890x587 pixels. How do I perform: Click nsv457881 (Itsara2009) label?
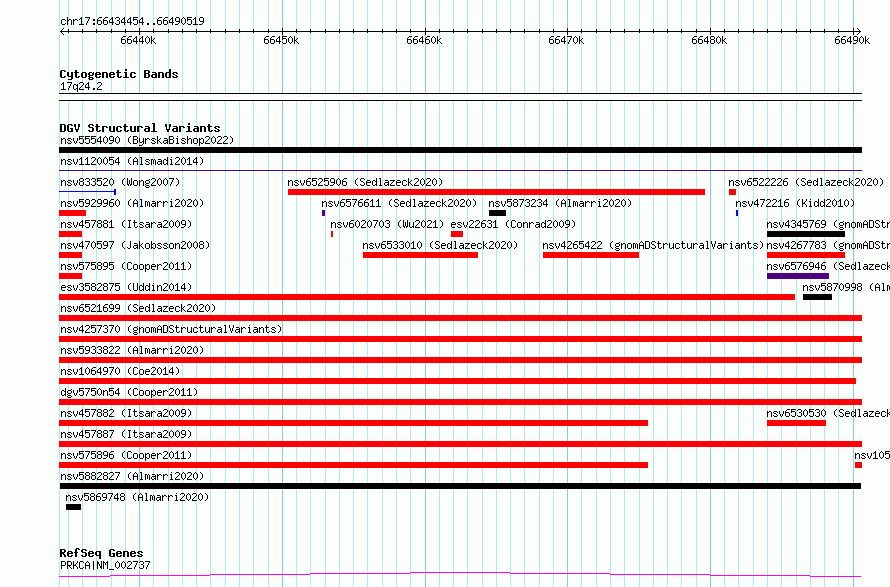click(x=126, y=224)
